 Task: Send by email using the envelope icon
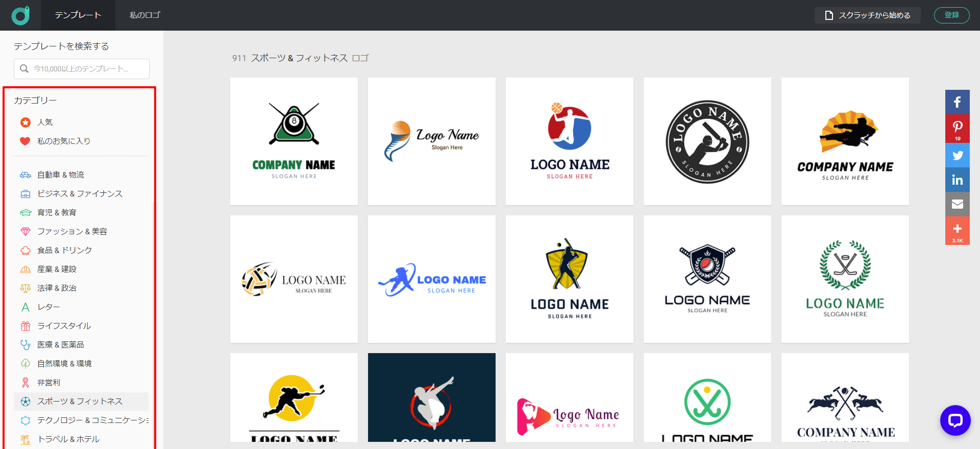(957, 204)
